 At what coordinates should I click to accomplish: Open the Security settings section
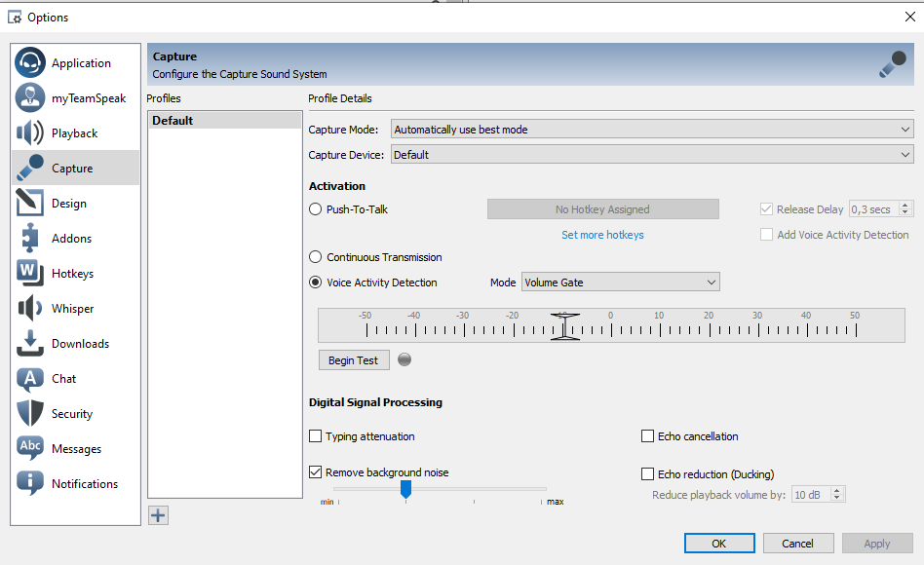click(x=75, y=413)
